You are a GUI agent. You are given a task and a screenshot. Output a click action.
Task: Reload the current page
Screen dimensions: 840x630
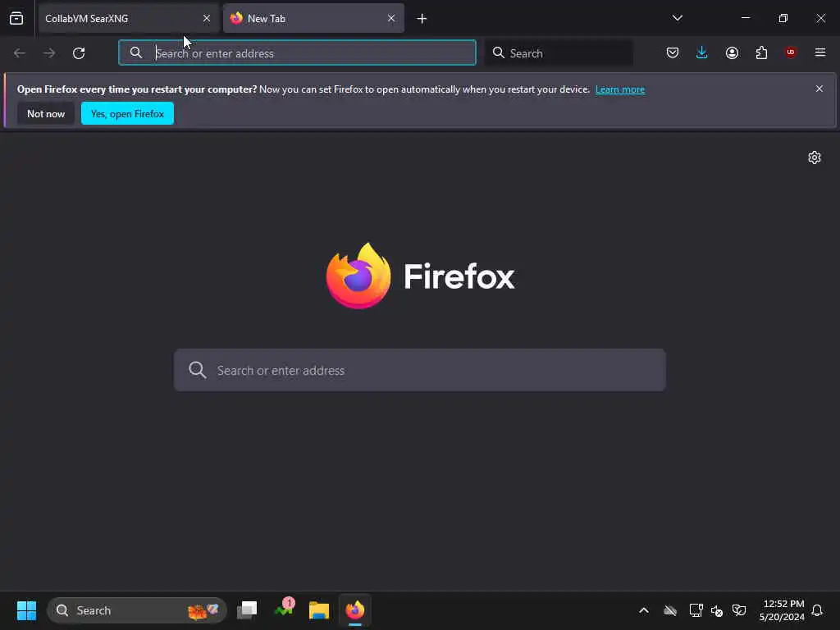[x=79, y=53]
